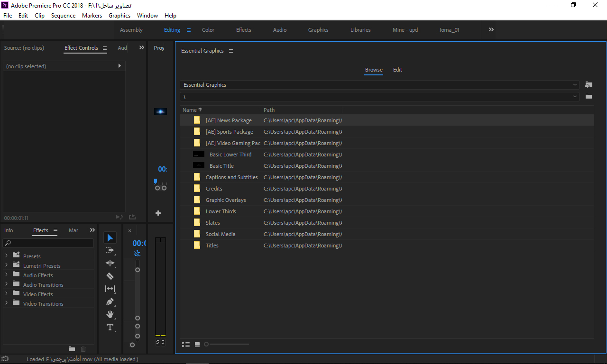This screenshot has width=607, height=364.
Task: Select the Razor tool
Action: pos(110,276)
